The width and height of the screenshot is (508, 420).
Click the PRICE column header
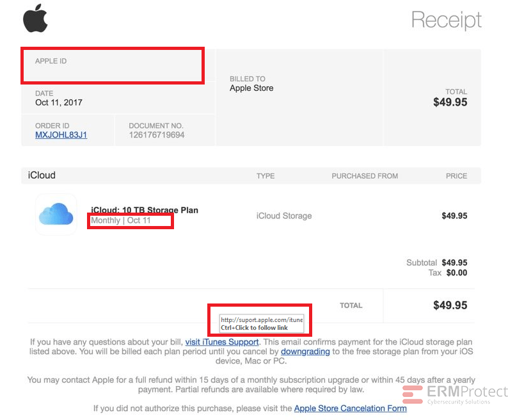pyautogui.click(x=456, y=176)
